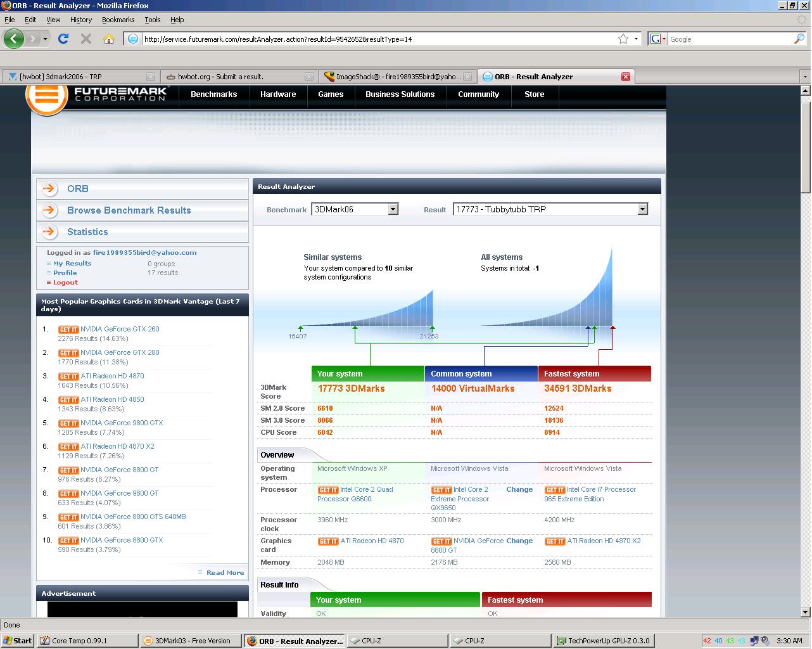The image size is (812, 649).
Task: Bookmark this page with star icon
Action: click(623, 39)
